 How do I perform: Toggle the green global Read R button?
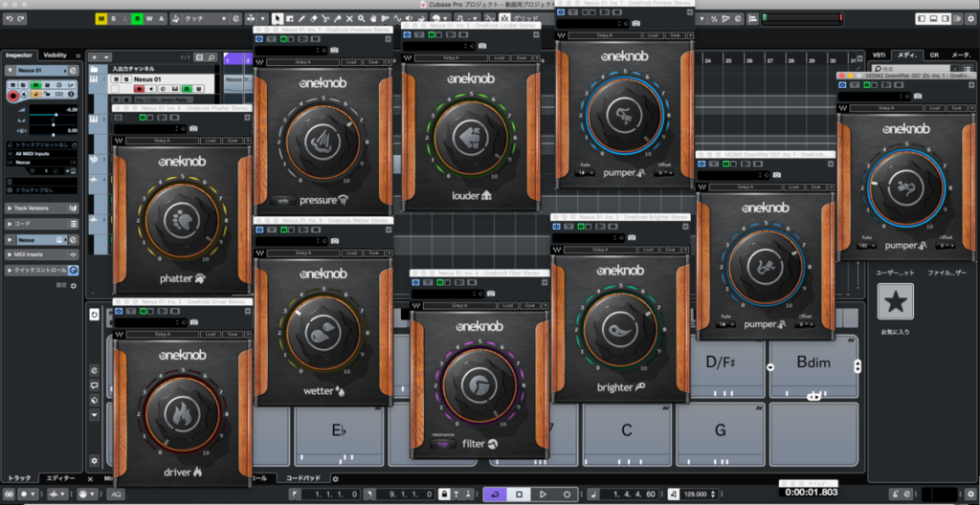(138, 19)
